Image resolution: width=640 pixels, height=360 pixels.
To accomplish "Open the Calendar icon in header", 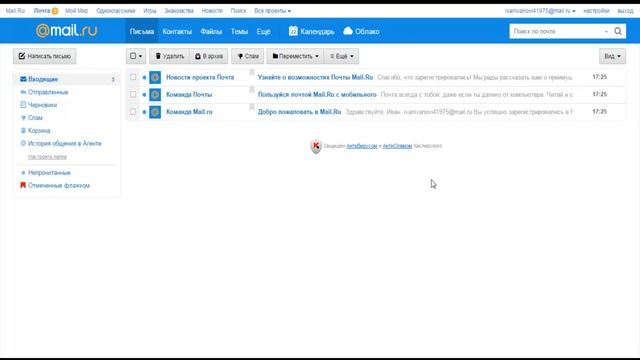I will click(293, 31).
